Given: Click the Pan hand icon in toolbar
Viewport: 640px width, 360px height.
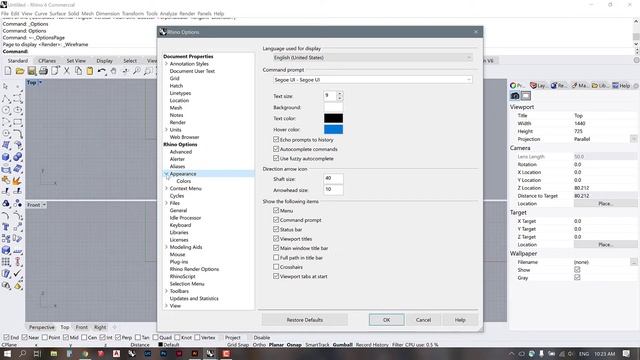Looking at the screenshot, I should click(x=113, y=71).
